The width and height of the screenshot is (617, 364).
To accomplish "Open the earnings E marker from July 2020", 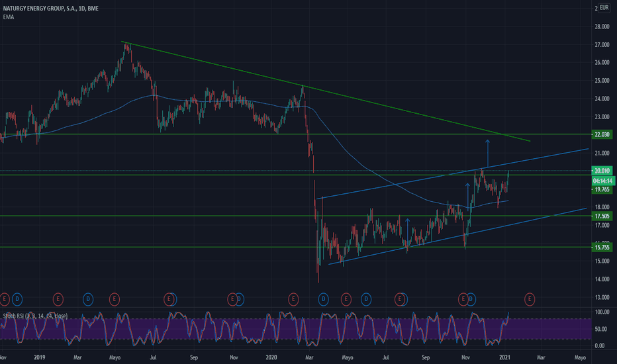I will tap(400, 299).
